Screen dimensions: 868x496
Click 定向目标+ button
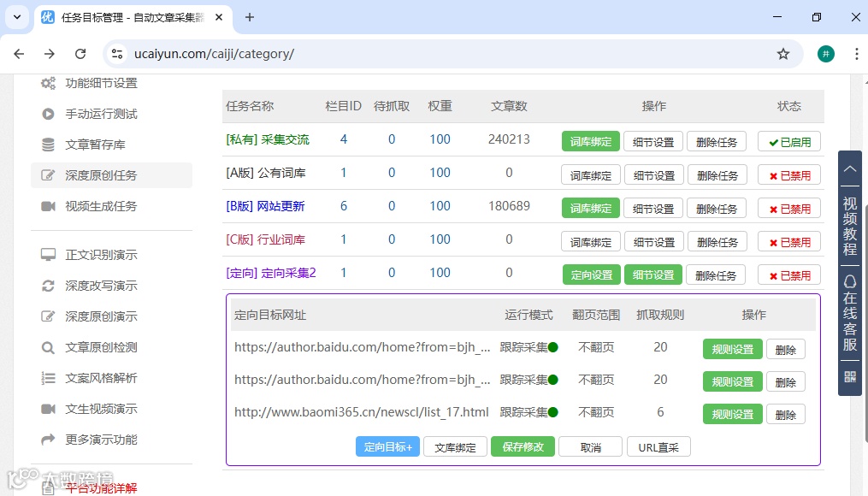point(387,447)
